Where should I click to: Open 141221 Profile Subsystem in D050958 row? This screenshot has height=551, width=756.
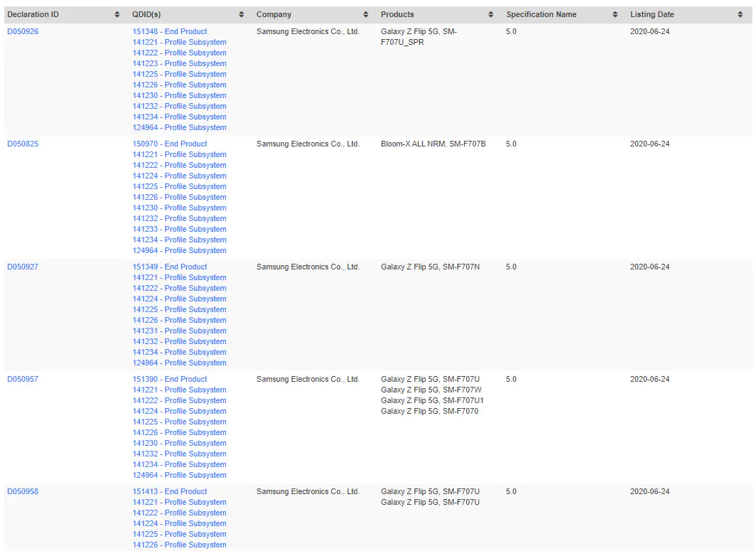[x=179, y=502]
